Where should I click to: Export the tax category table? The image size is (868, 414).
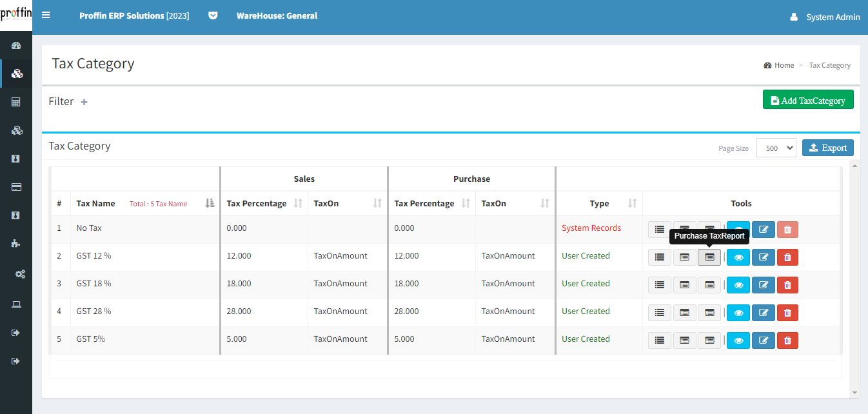click(828, 148)
